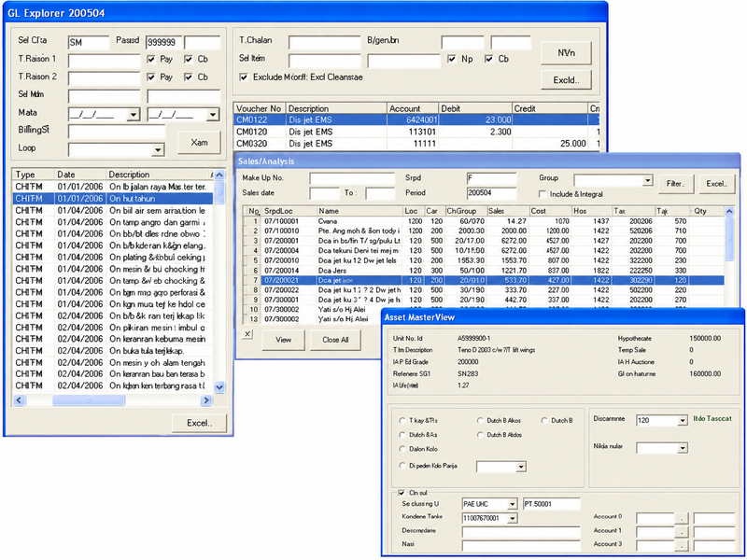Image resolution: width=747 pixels, height=560 pixels.
Task: Click the Excel.. button at the bottom of GL Explorer
Action: pos(199,423)
